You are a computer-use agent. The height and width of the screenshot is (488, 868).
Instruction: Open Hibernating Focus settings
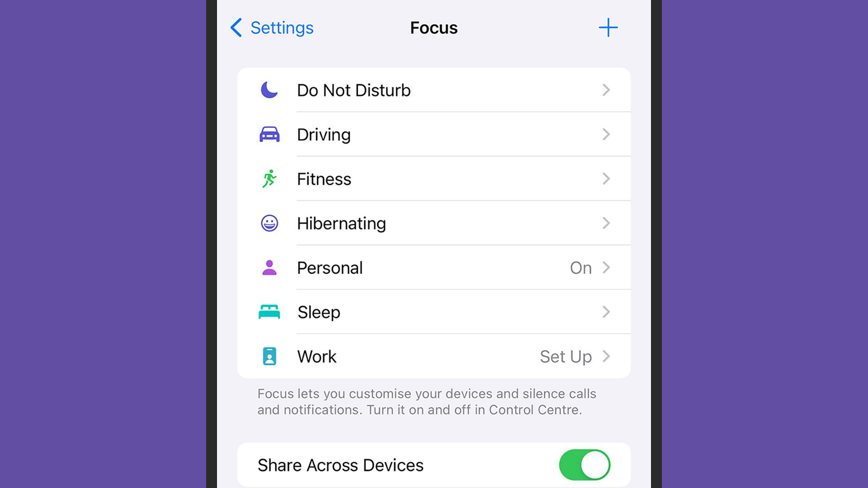click(434, 223)
